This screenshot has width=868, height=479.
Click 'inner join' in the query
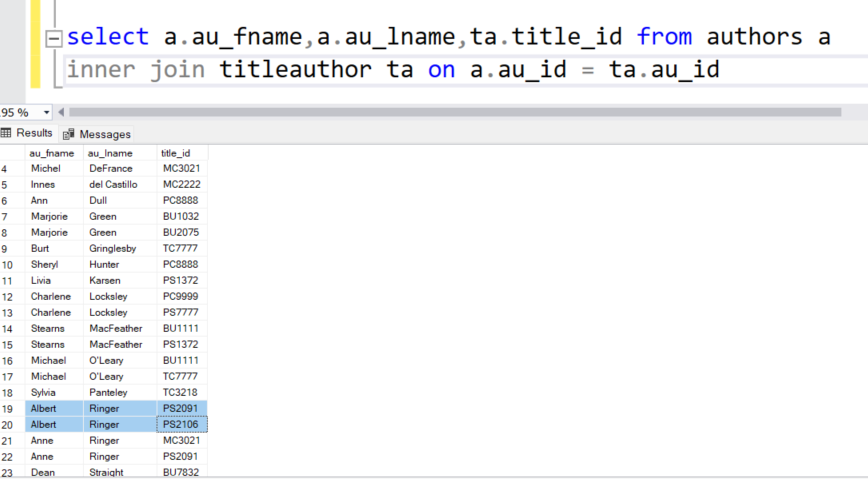(136, 70)
